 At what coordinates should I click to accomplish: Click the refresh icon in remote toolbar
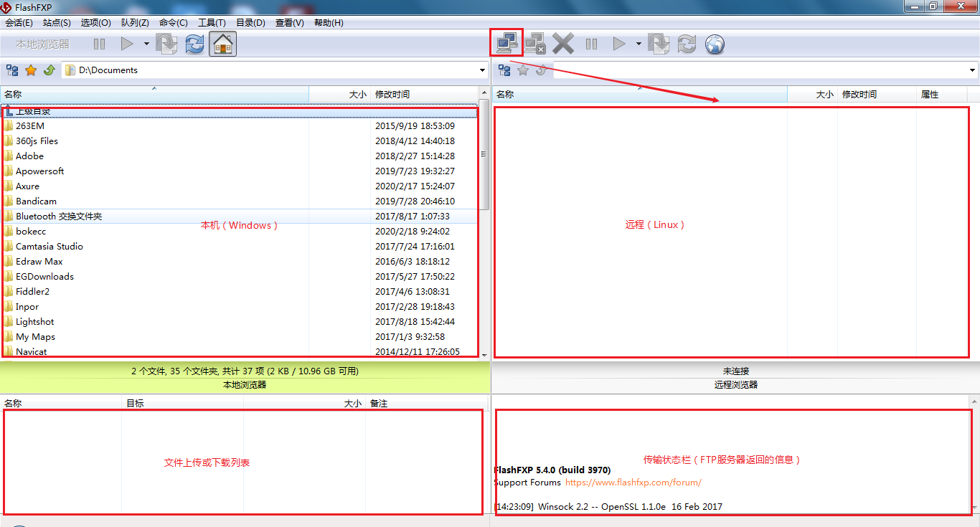click(687, 44)
